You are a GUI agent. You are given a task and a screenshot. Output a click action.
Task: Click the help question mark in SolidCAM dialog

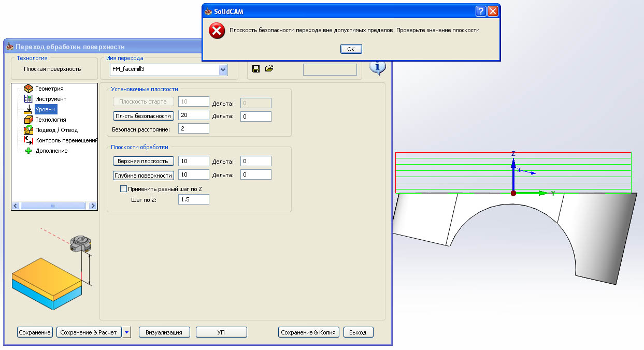coord(481,11)
